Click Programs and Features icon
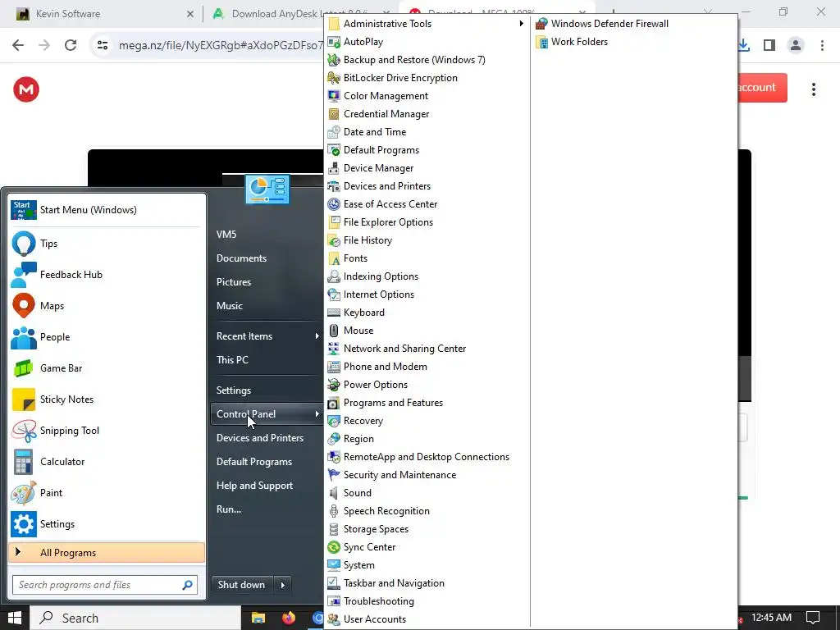This screenshot has width=840, height=630. (x=334, y=403)
